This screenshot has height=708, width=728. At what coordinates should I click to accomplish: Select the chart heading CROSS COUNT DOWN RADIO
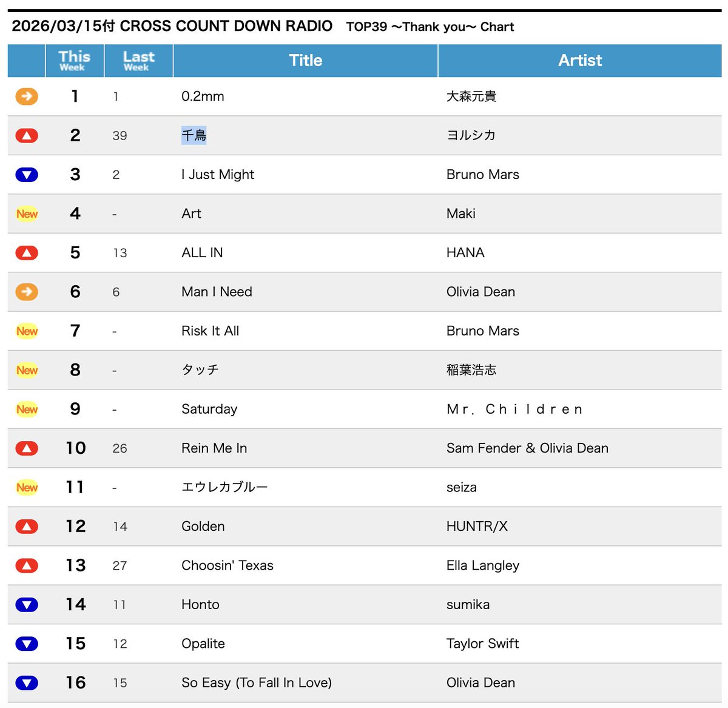pos(226,26)
